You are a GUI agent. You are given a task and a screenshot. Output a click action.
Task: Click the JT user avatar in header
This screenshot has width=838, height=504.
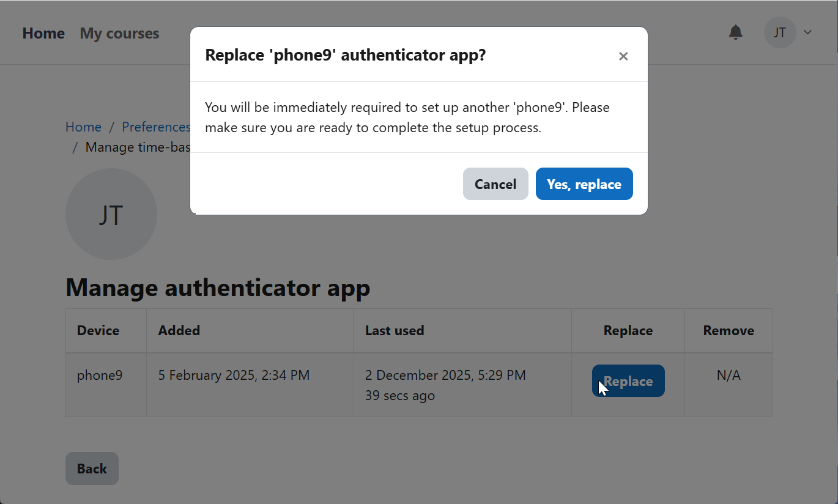point(780,32)
